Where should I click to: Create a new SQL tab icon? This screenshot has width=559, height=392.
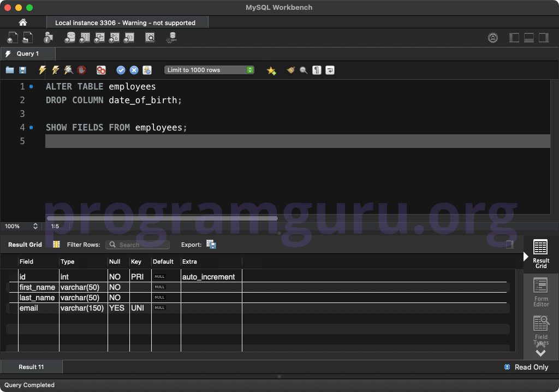point(12,38)
